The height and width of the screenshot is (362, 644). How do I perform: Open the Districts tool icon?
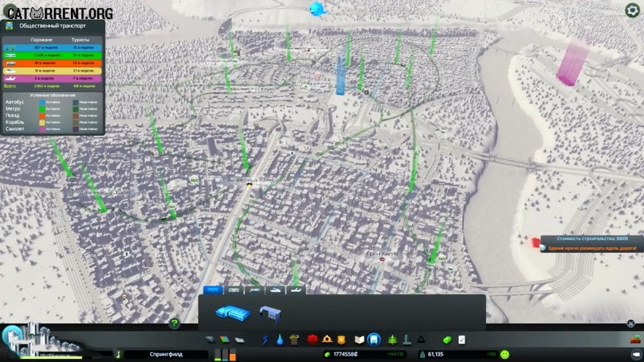coord(239,340)
